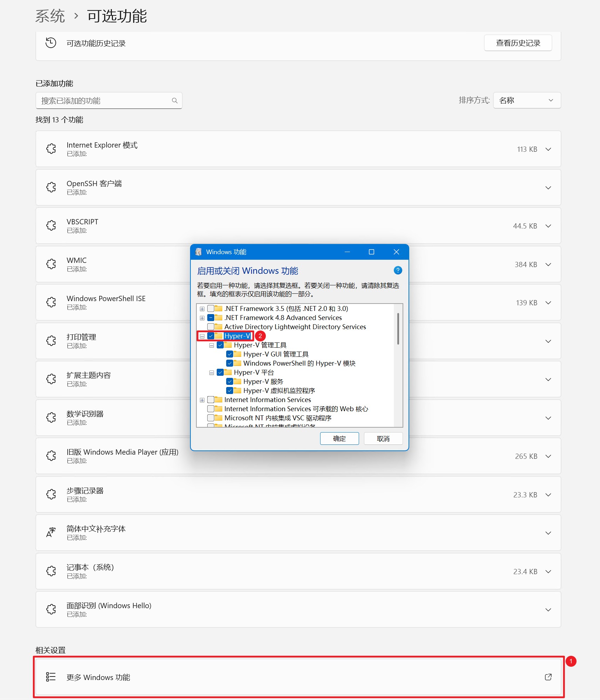Viewport: 600px width, 700px height.
Task: Collapse the Hyper-V tree node
Action: pyautogui.click(x=202, y=336)
